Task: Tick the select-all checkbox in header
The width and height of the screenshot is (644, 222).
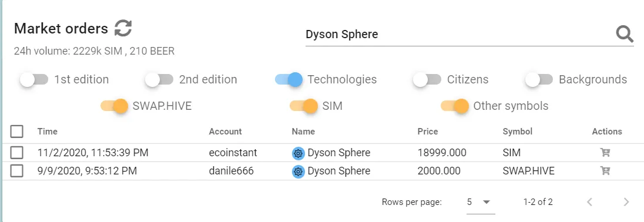Action: [17, 132]
